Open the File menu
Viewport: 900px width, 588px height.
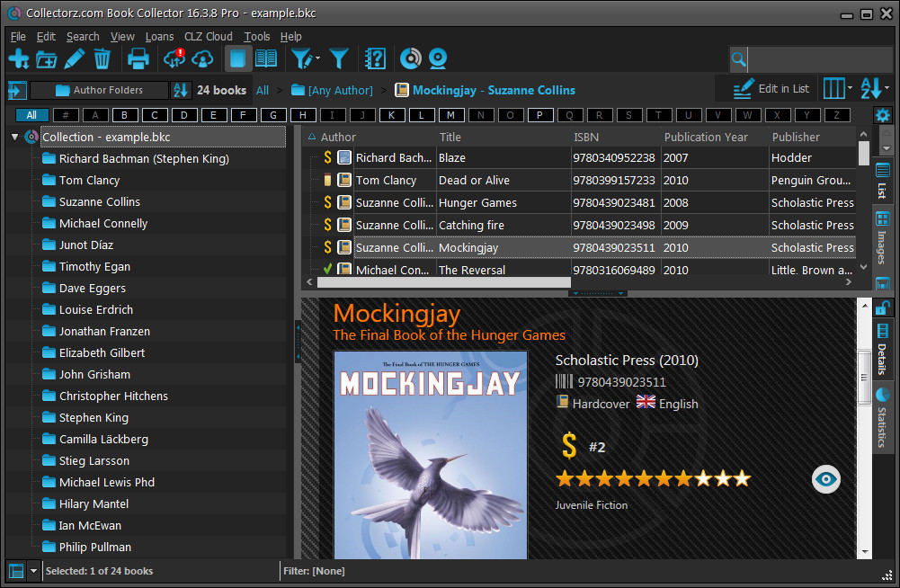point(18,37)
